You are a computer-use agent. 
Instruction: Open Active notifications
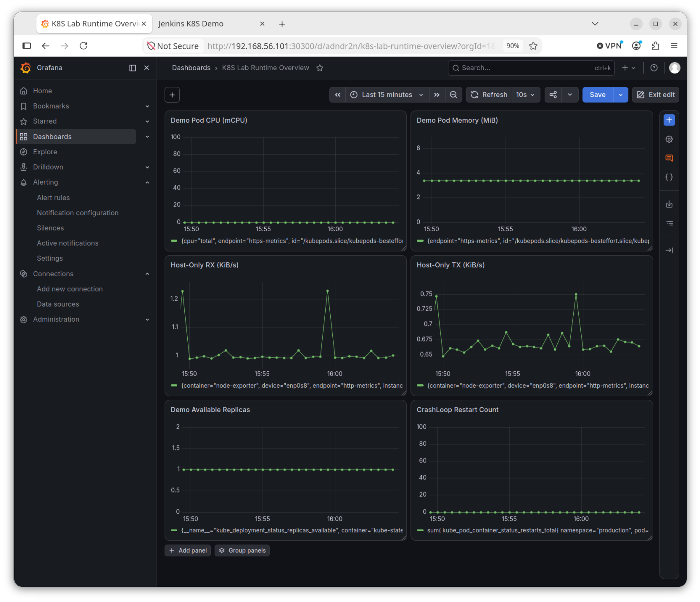point(68,243)
